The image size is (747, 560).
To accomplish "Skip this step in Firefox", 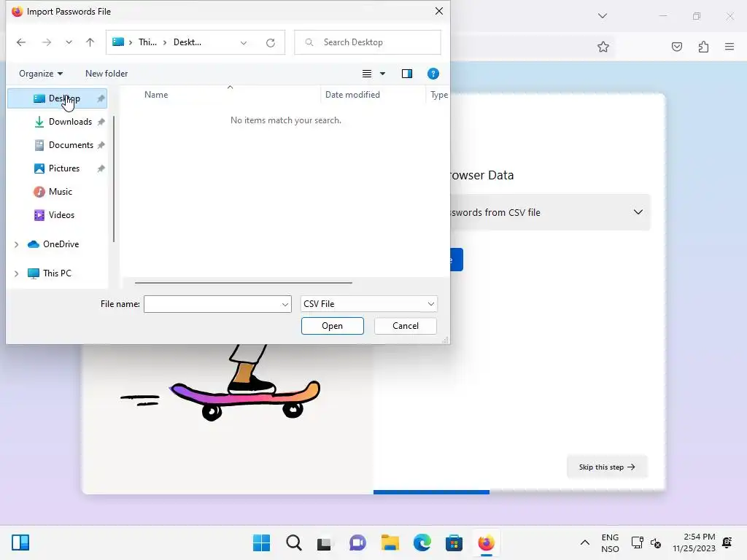I will point(607,467).
